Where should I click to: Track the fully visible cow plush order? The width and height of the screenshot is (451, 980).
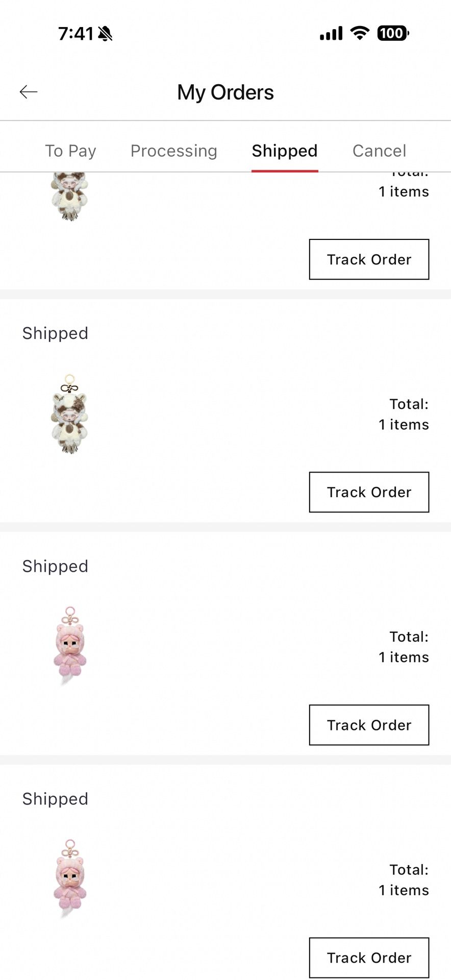coord(369,492)
